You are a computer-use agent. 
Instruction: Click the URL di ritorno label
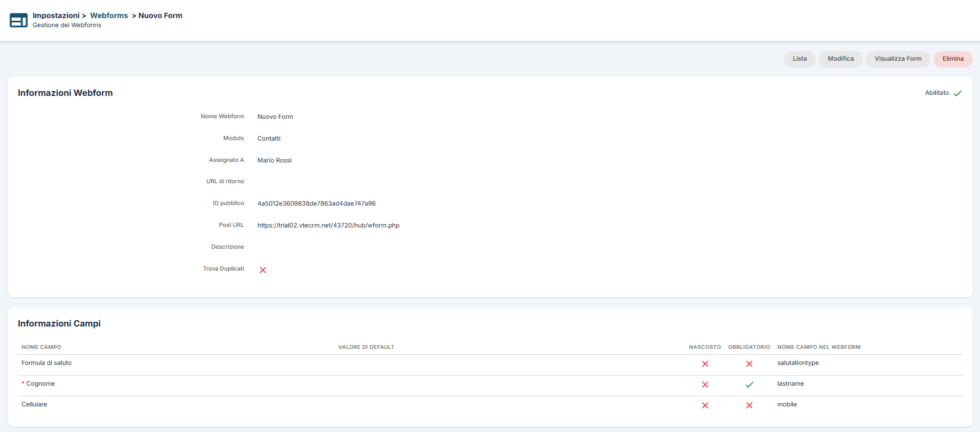[225, 181]
